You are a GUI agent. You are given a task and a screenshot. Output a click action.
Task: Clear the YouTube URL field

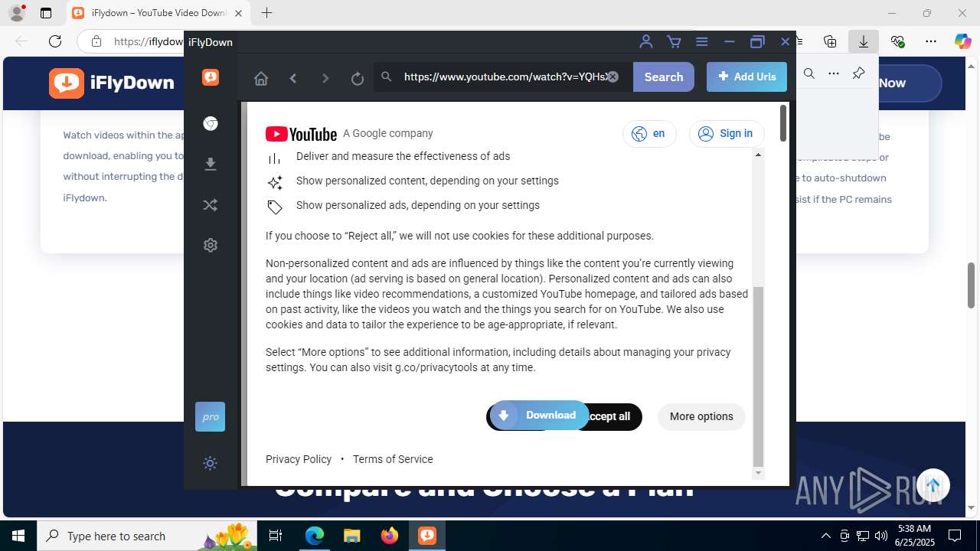612,77
